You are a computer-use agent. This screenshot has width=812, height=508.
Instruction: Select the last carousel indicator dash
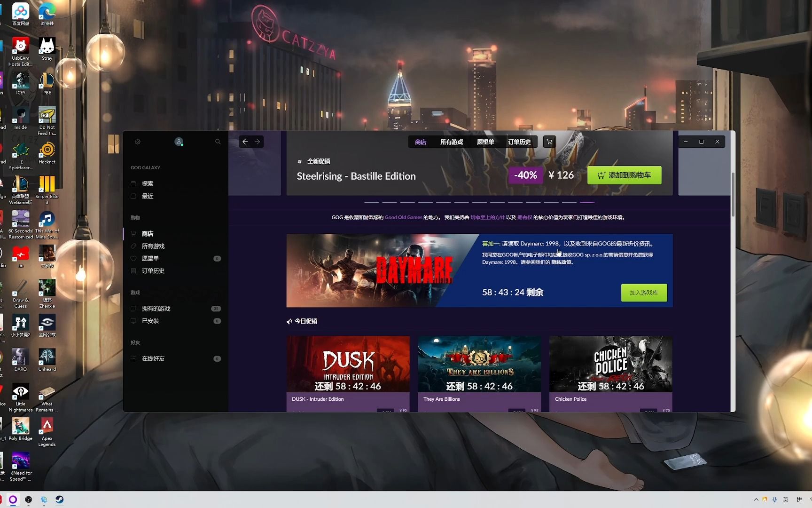pos(587,202)
